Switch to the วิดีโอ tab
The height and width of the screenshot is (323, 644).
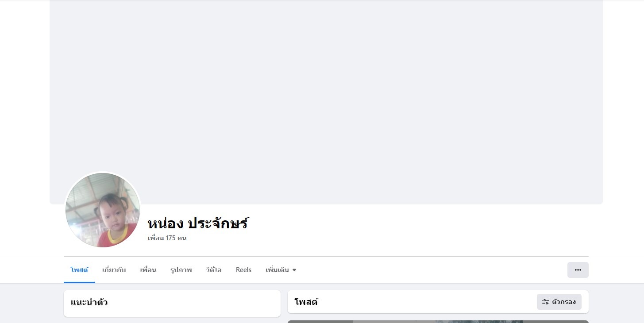point(214,270)
